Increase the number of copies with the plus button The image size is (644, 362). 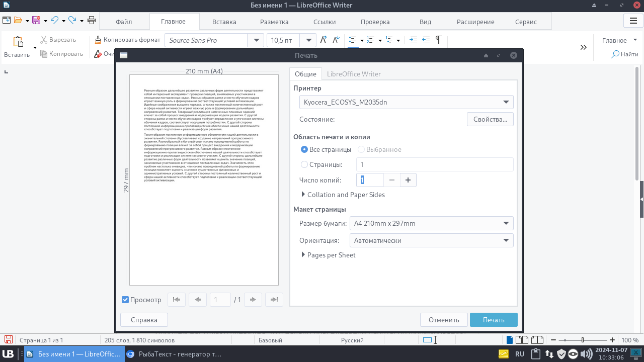pos(408,180)
